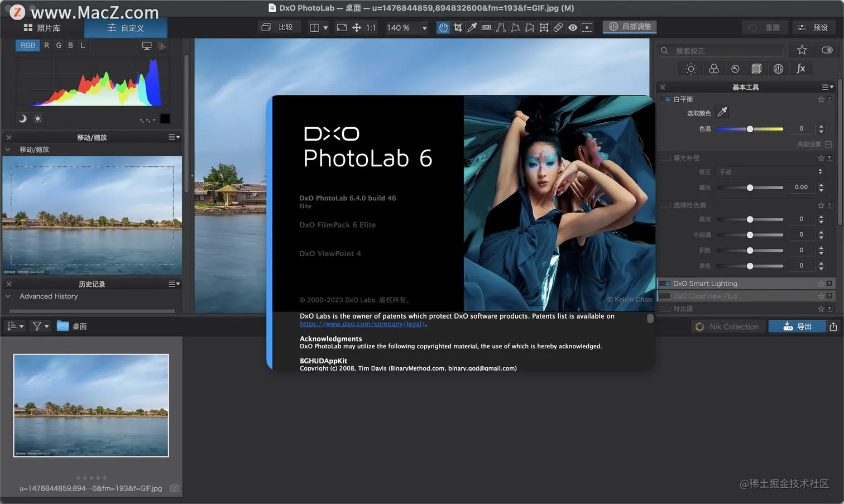The width and height of the screenshot is (844, 504).
Task: Enable DxO Smart Lighting checkbox
Action: (665, 284)
